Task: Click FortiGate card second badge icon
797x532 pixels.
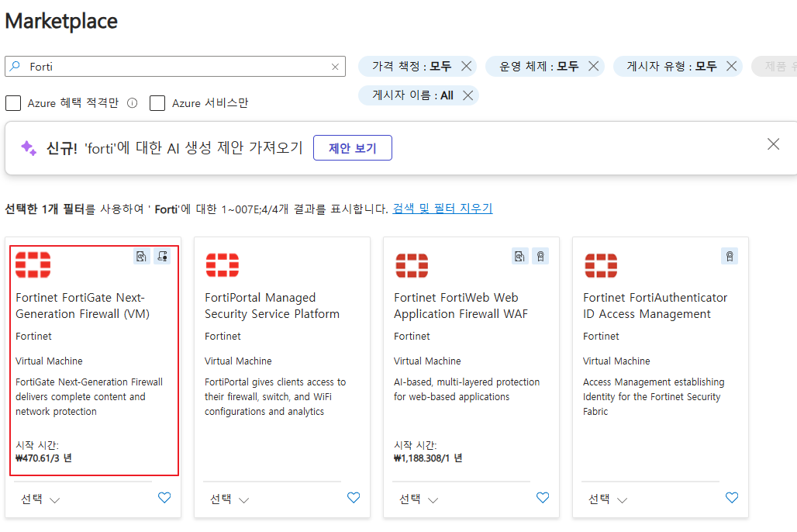Action: tap(162, 257)
